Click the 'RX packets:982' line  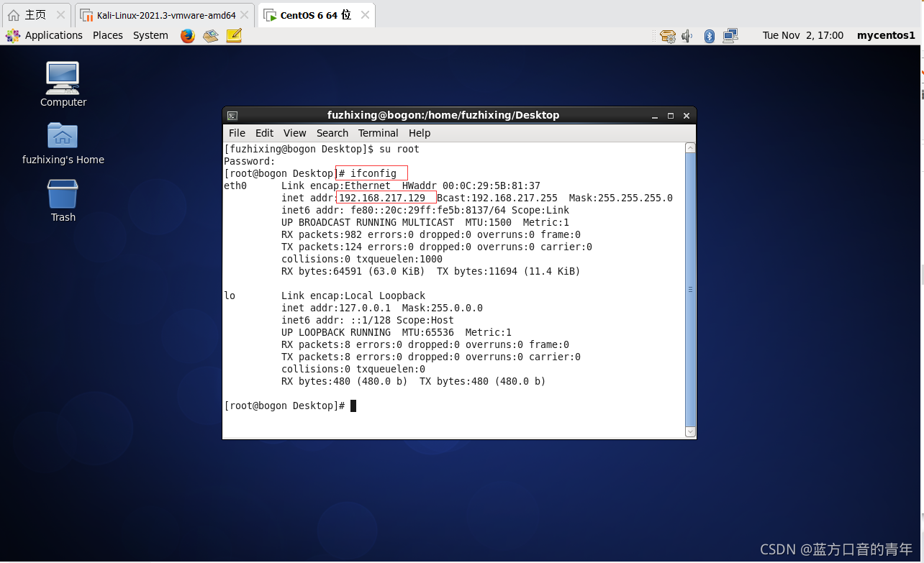[431, 234]
